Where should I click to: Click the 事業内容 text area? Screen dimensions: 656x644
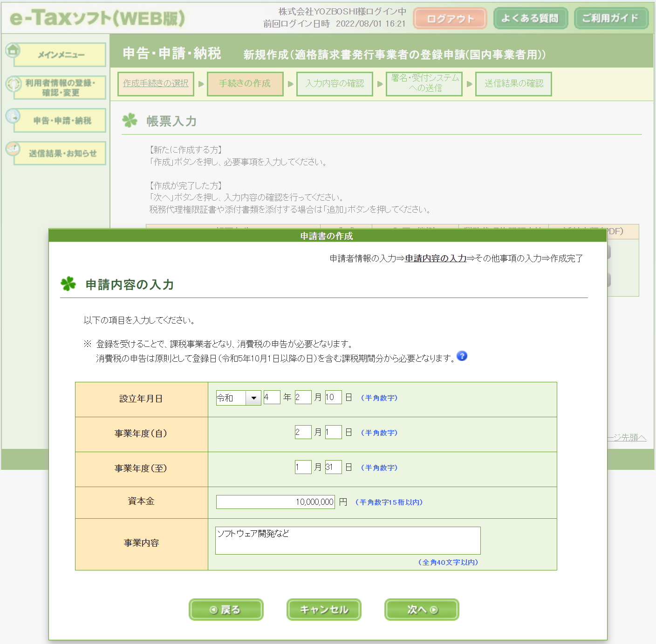(348, 541)
